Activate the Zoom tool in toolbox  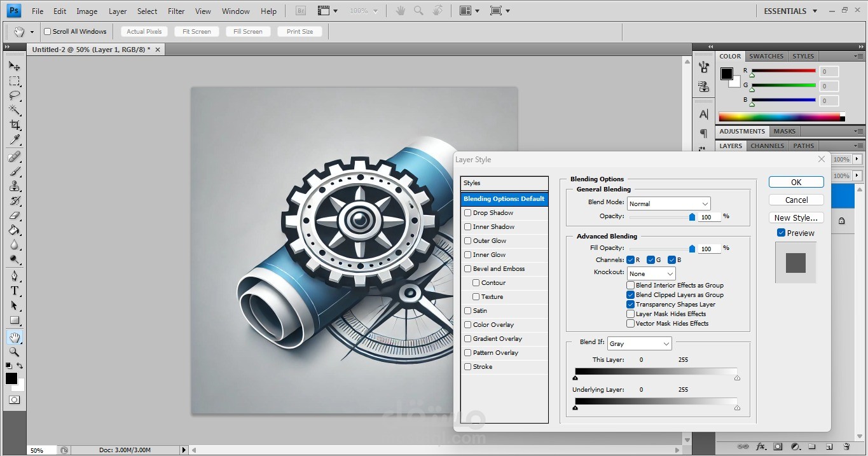click(14, 352)
